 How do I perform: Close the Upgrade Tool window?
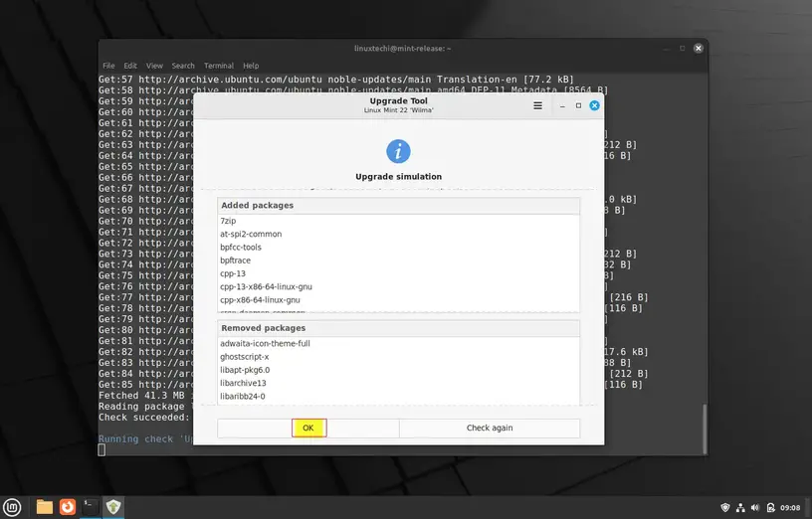tap(594, 105)
